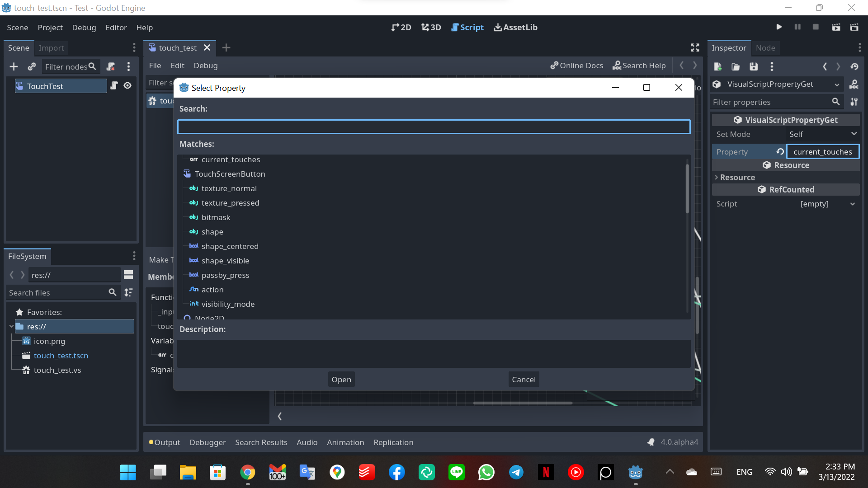Cancel the Select Property dialog
Screen dimensions: 868x488
pyautogui.click(x=524, y=380)
